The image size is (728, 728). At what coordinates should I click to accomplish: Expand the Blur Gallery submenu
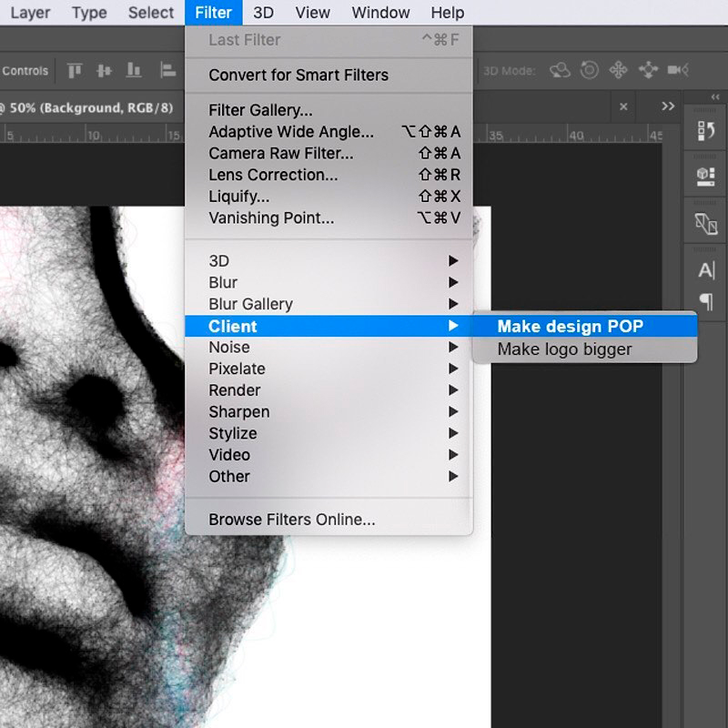point(249,303)
